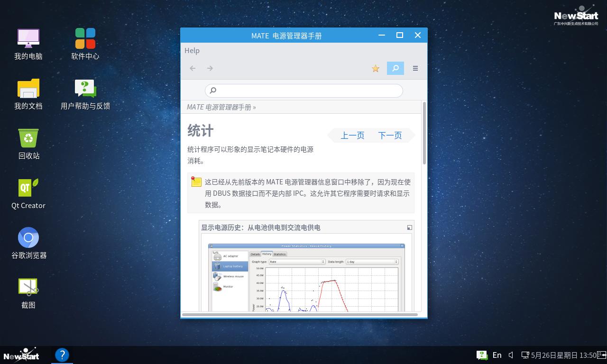
Task: Open the 截图 screenshot tool icon
Action: click(28, 293)
